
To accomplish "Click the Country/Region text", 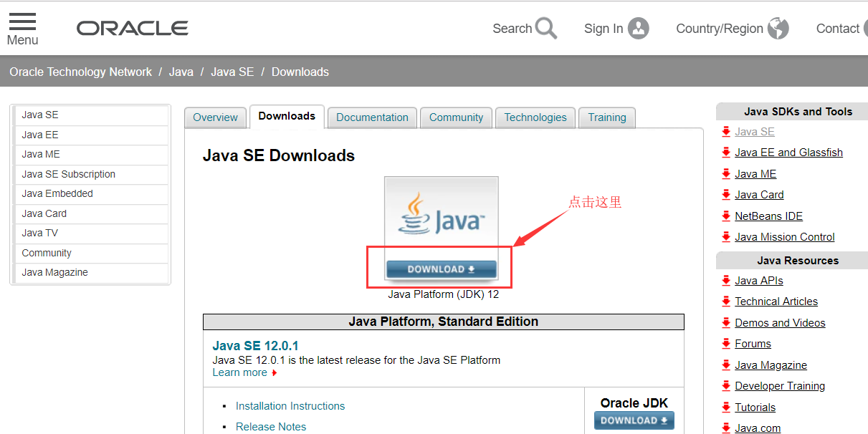I will coord(720,29).
